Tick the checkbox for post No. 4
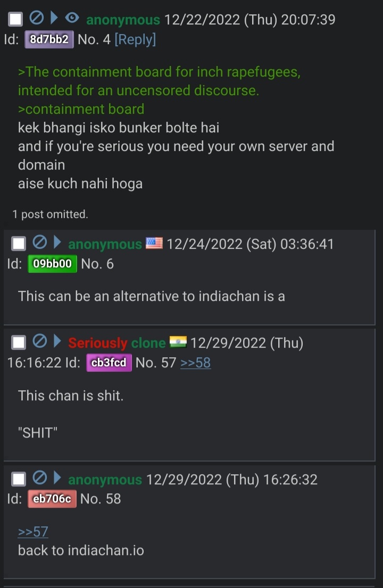 [x=15, y=19]
